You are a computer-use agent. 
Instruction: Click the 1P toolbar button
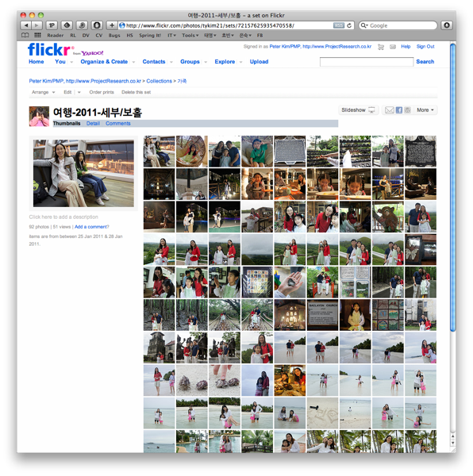click(x=52, y=25)
